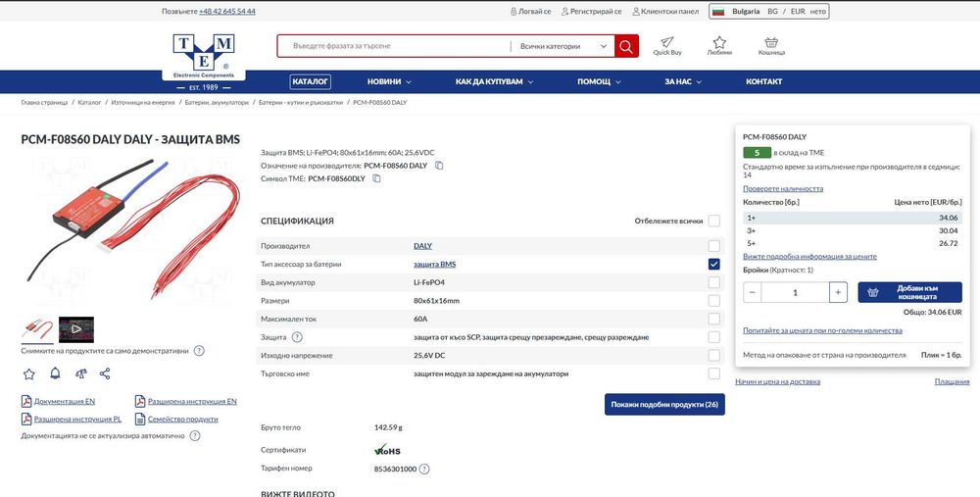Open Клиентски панел
Screen dimensions: 980x497
[x=665, y=11]
